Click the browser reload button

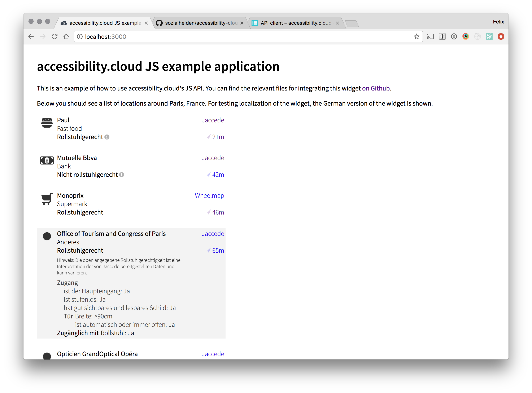click(54, 37)
